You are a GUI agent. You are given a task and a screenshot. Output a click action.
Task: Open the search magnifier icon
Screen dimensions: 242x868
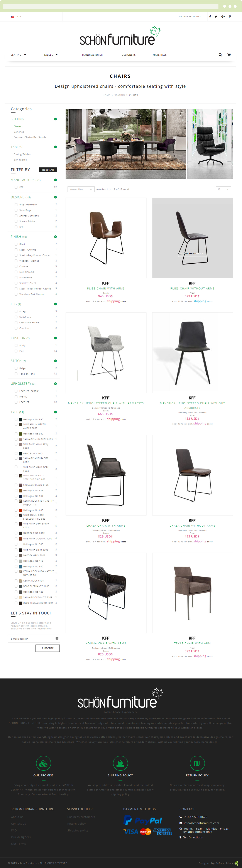click(x=220, y=55)
